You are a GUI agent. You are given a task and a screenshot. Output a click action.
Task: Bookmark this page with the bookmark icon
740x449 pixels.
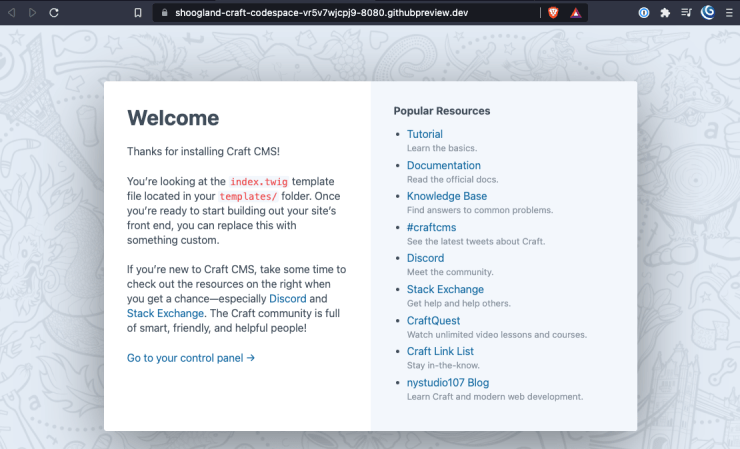point(138,13)
